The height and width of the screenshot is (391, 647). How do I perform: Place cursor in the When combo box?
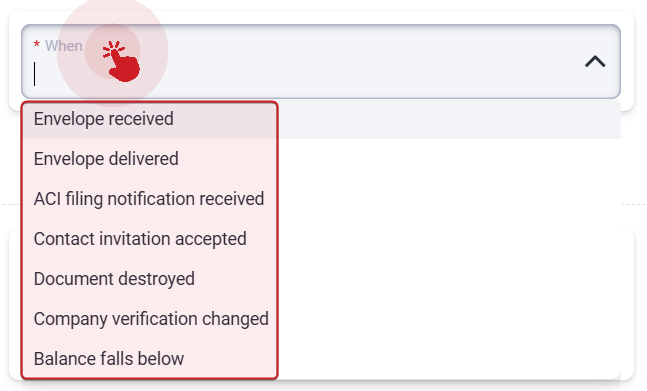[321, 61]
